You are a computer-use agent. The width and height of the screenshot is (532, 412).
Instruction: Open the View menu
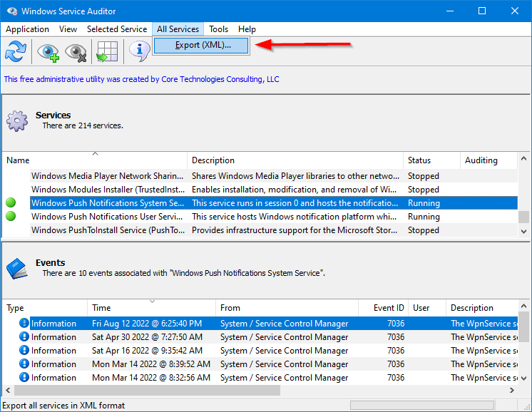68,29
